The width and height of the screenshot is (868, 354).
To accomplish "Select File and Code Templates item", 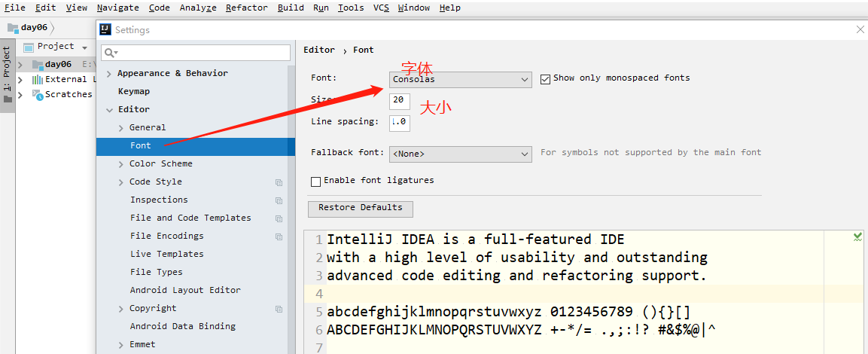I will (x=192, y=218).
